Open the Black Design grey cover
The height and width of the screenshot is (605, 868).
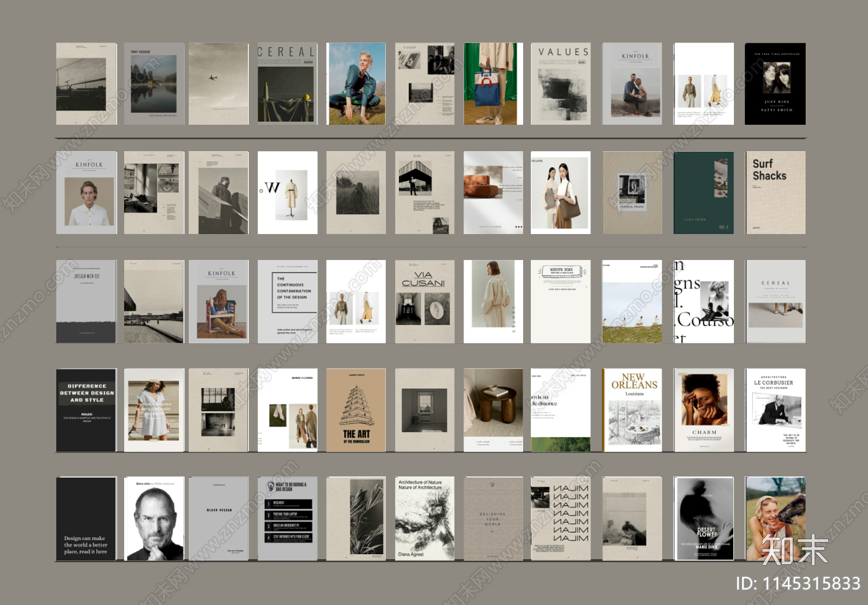pos(219,519)
